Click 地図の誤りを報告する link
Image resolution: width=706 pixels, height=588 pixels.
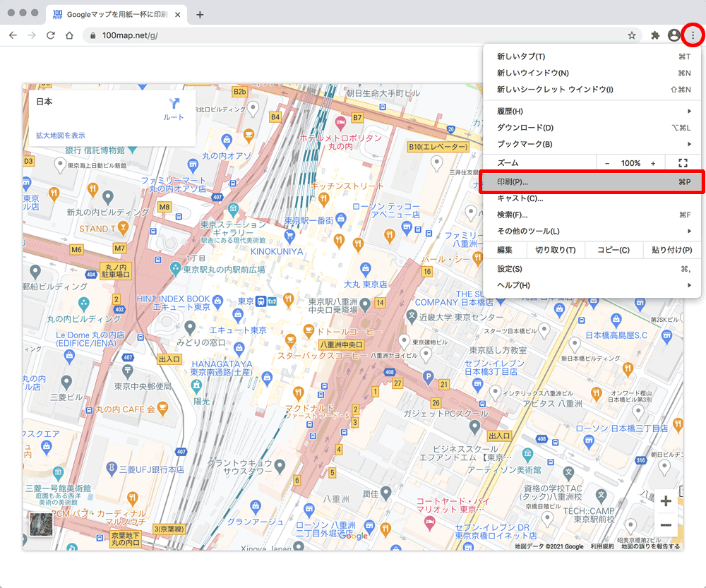click(x=650, y=546)
